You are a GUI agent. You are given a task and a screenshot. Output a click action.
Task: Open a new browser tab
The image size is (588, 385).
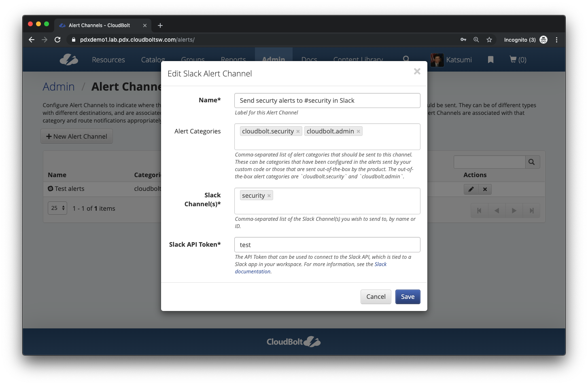pos(160,25)
